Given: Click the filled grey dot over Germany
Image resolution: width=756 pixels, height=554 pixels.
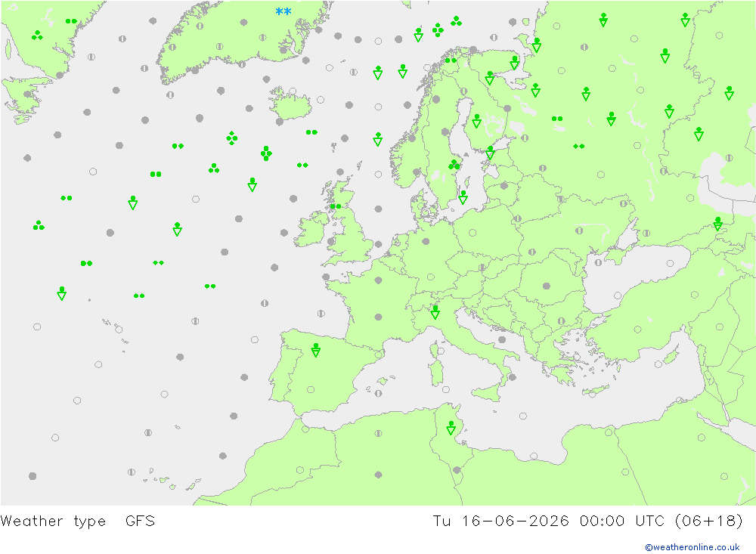Looking at the screenshot, I should coord(426,242).
